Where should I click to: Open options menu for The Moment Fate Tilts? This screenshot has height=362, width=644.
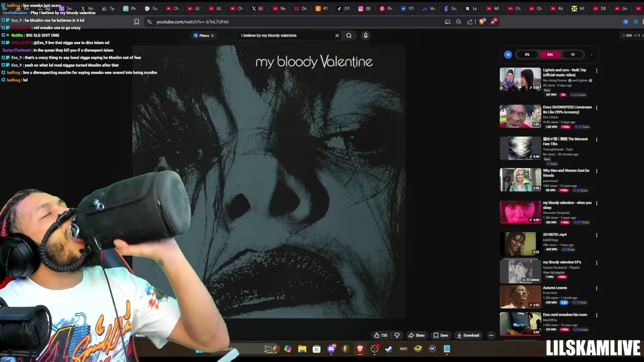pyautogui.click(x=597, y=139)
